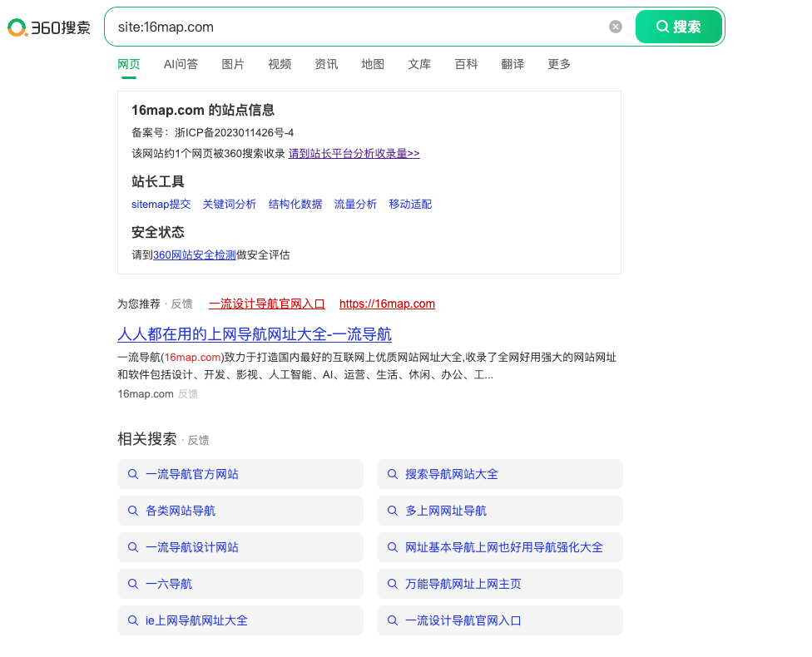Image resolution: width=812 pixels, height=657 pixels.
Task: Click 反馈 beside the 16map.com result URL
Action: 188,394
